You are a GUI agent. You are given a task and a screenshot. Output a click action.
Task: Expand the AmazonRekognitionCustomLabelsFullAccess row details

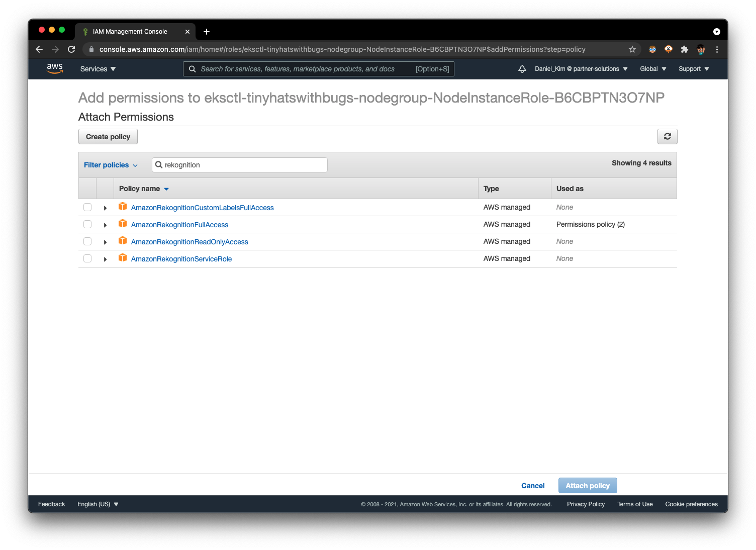point(105,208)
